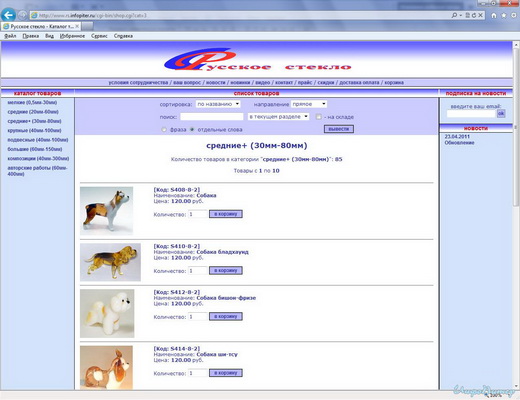Click the '23.04.2011 Обновление' news entry
The height and width of the screenshot is (400, 520).
click(459, 140)
